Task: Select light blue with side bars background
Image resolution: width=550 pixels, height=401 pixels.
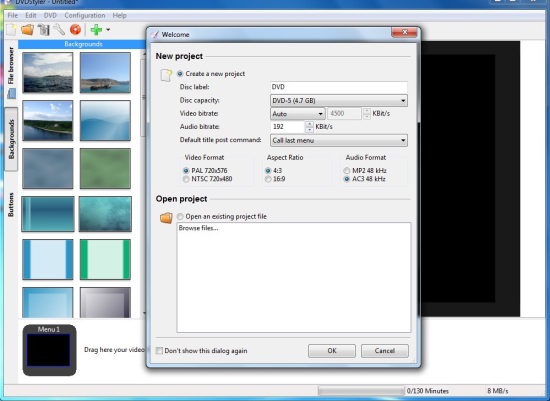Action: (x=48, y=260)
